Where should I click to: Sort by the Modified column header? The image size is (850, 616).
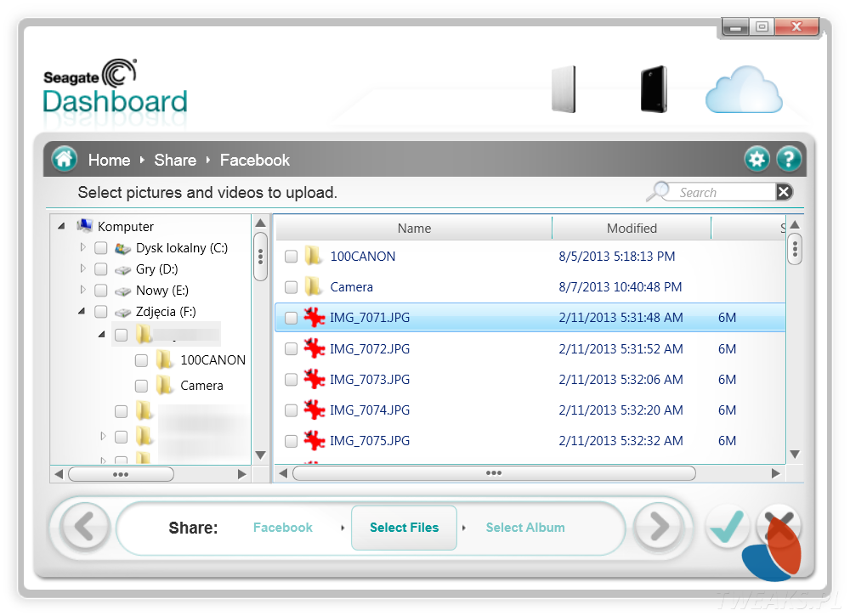pyautogui.click(x=632, y=228)
